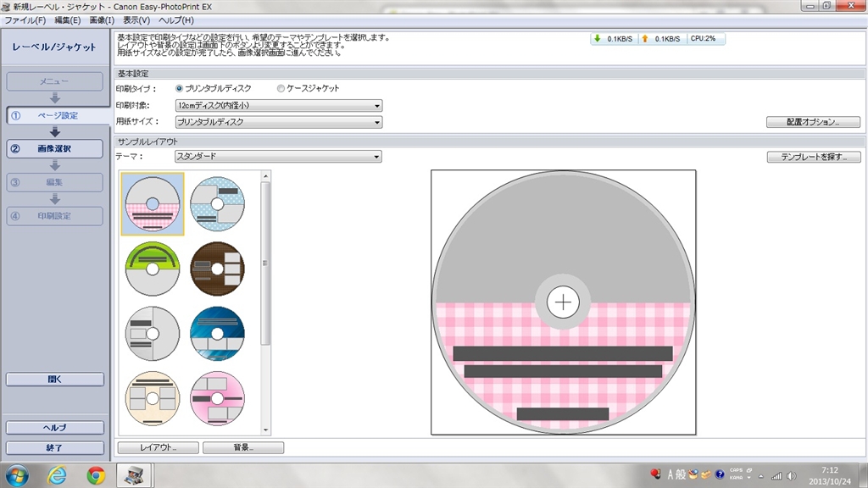Pick the green arch disc template
The height and width of the screenshot is (488, 868).
(153, 269)
